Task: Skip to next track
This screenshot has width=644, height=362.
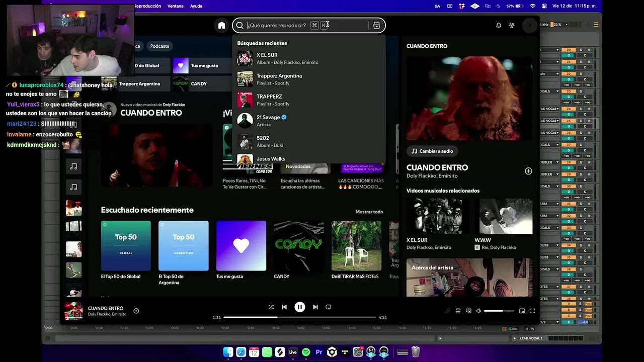Action: 315,307
